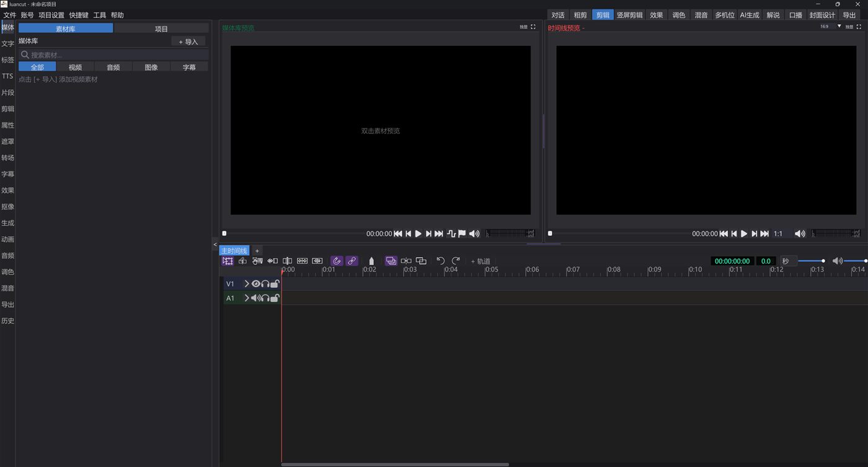The height and width of the screenshot is (467, 868).
Task: Filter the media library by 音频
Action: [x=113, y=67]
